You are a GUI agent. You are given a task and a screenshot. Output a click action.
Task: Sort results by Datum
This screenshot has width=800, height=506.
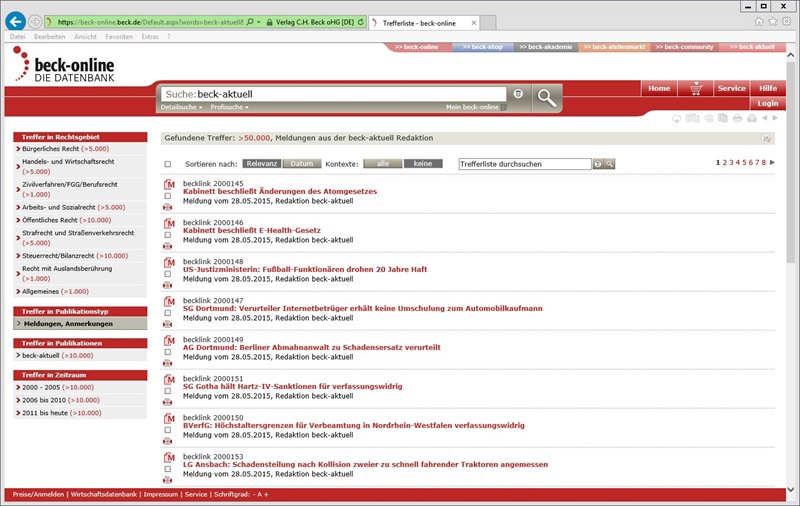pyautogui.click(x=302, y=164)
